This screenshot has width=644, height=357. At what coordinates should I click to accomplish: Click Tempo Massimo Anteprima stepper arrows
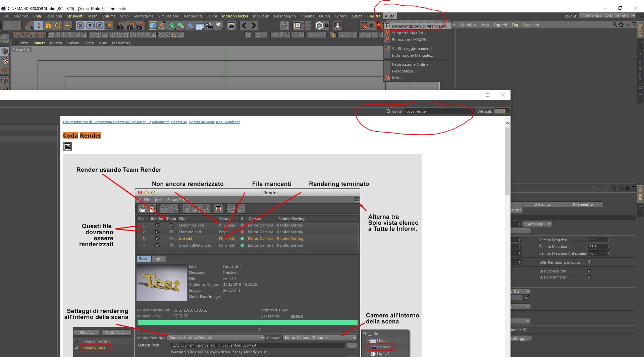click(x=608, y=253)
